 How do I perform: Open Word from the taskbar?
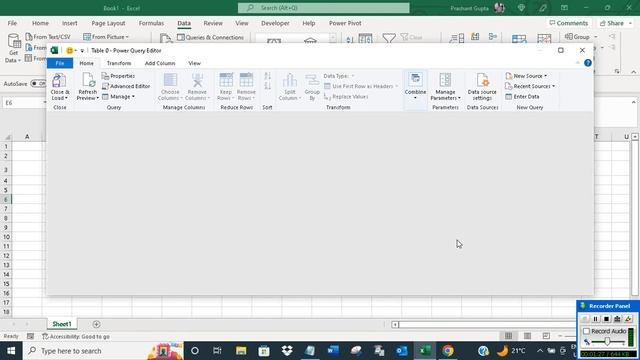coord(333,351)
